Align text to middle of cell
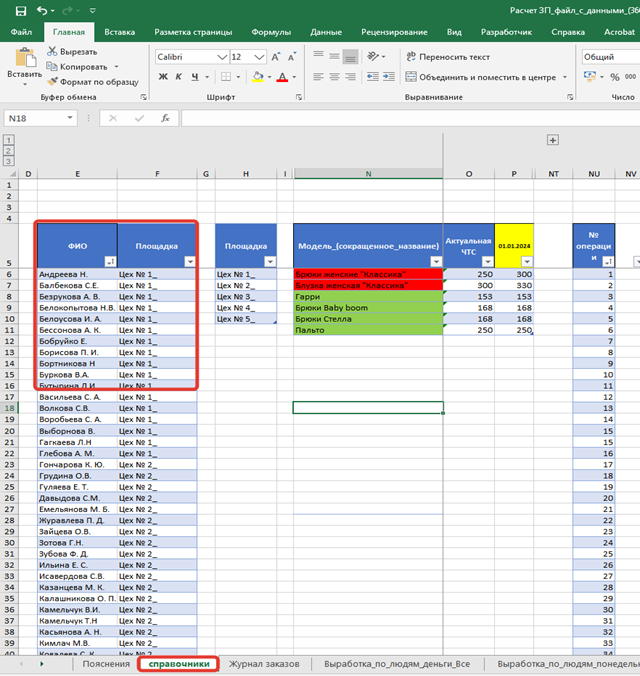640x676 pixels. pyautogui.click(x=334, y=56)
